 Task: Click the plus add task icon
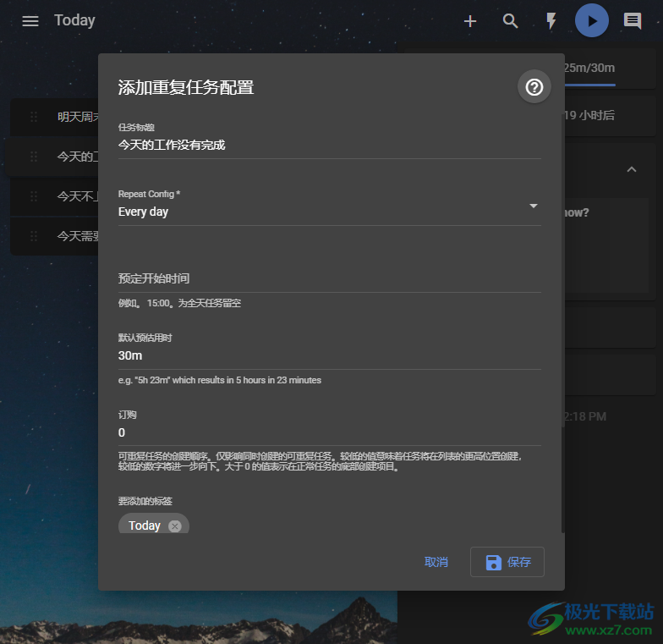pyautogui.click(x=470, y=21)
